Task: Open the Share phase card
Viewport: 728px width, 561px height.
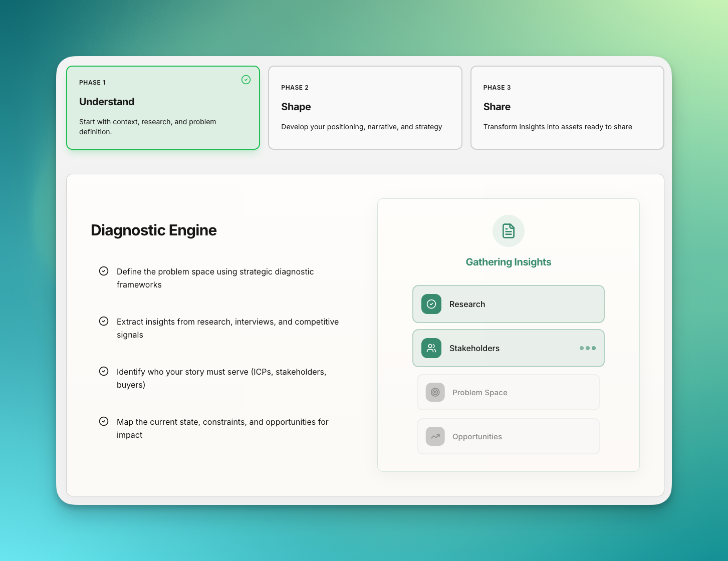Action: pos(567,107)
